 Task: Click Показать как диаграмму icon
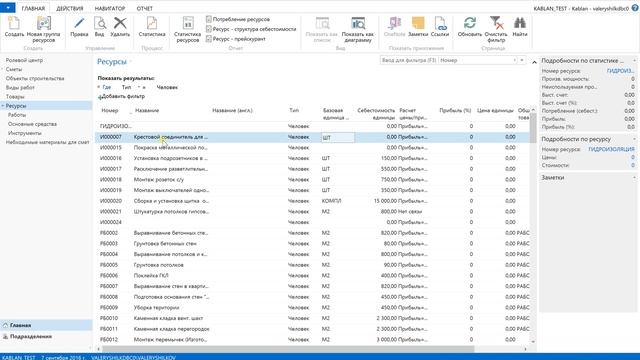coord(358,23)
